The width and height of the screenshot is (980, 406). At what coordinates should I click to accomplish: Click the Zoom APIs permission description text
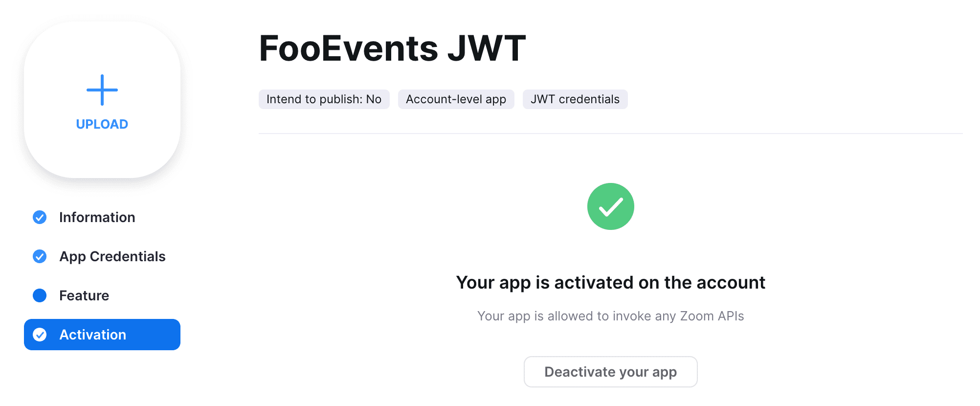coord(610,316)
